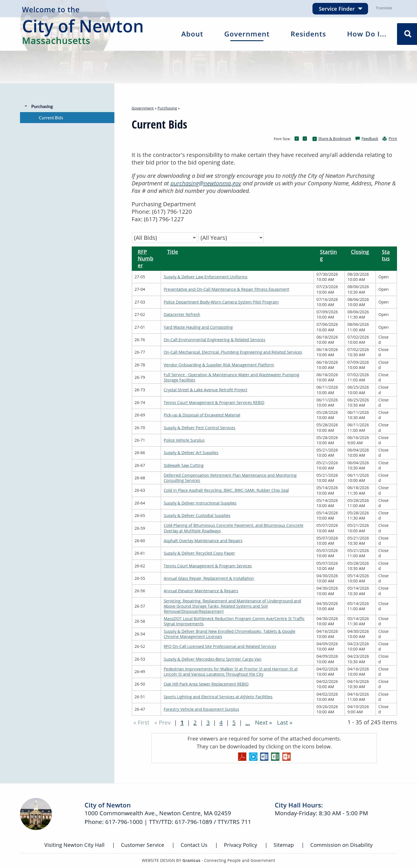
Task: Select Current Bids in the sidebar
Action: point(67,118)
